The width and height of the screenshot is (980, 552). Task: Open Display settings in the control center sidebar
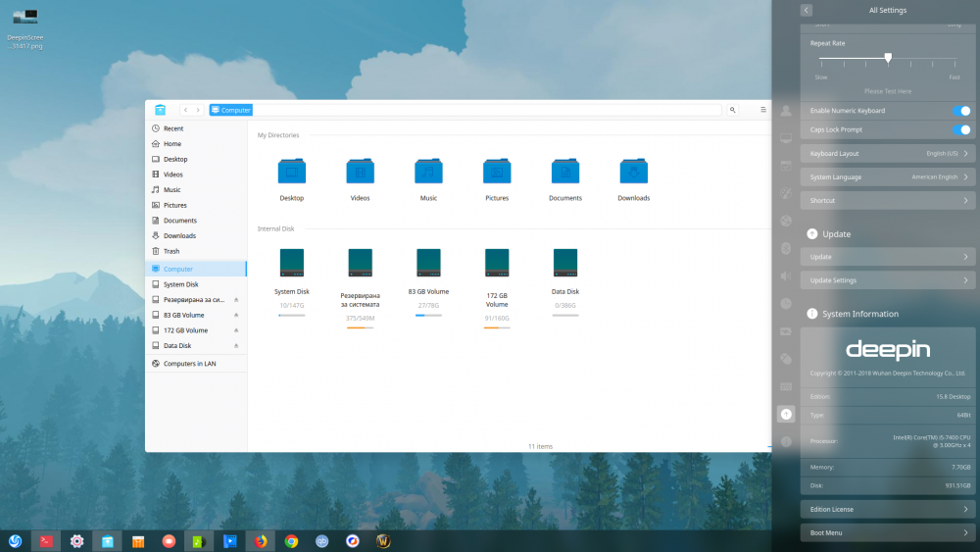click(x=786, y=138)
